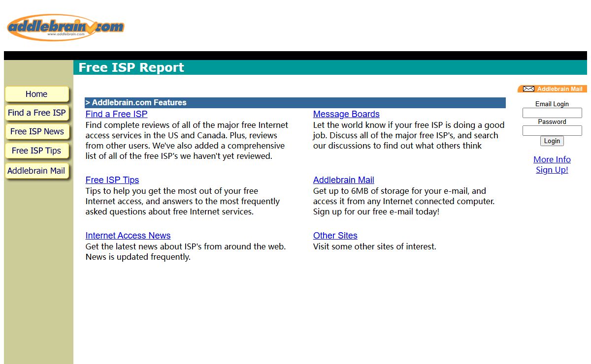
Task: Click text 'Sign up for our free e-mail today!'
Action: click(x=376, y=212)
